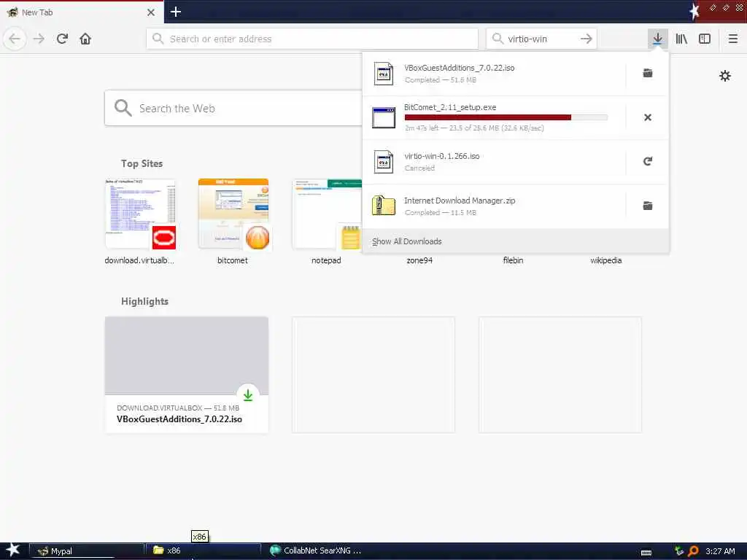The image size is (747, 560).
Task: Cancel the BitComet_2.11_setup.exe download
Action: tap(648, 117)
